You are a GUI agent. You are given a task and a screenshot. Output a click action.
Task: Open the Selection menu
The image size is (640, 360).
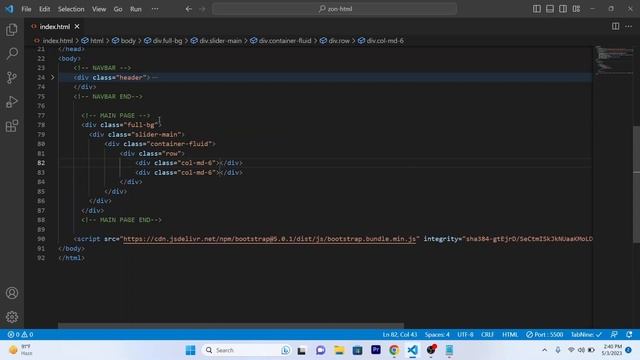[x=71, y=9]
